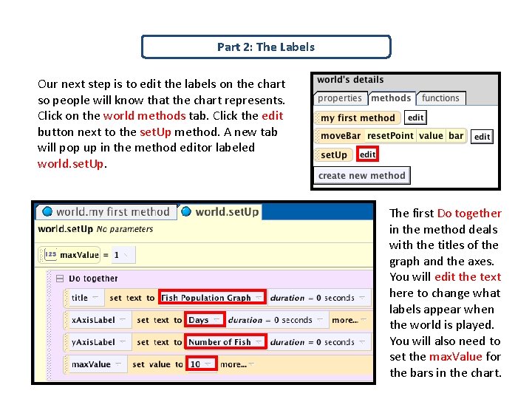Screen dimensions: 532x399
Task: Click the bar parameter of moveBar
Action: (x=456, y=136)
